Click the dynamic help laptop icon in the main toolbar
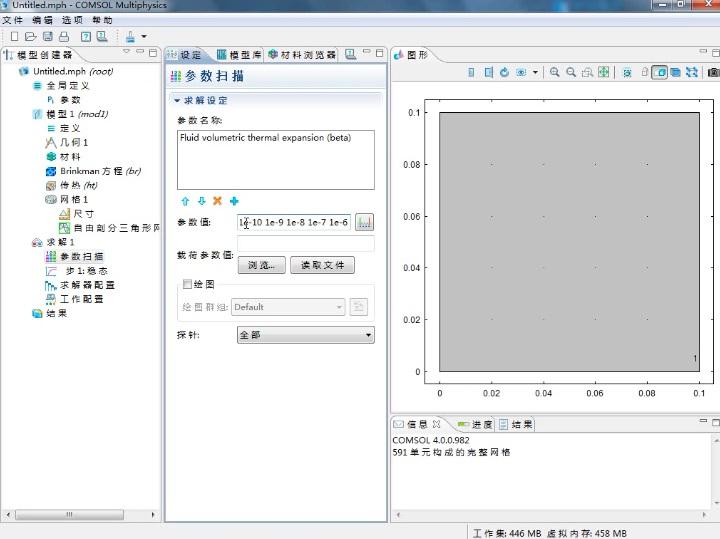 (x=101, y=36)
